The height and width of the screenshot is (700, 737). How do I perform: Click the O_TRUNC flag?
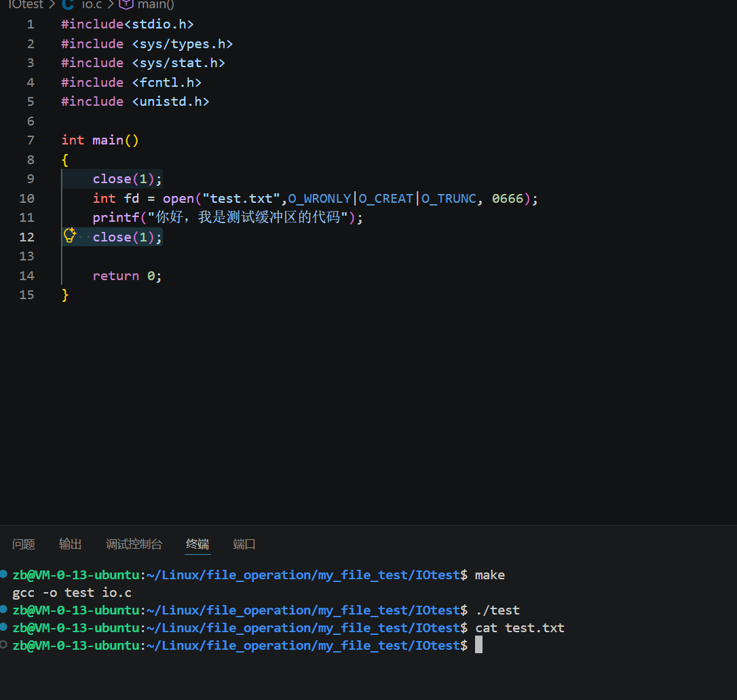point(449,199)
